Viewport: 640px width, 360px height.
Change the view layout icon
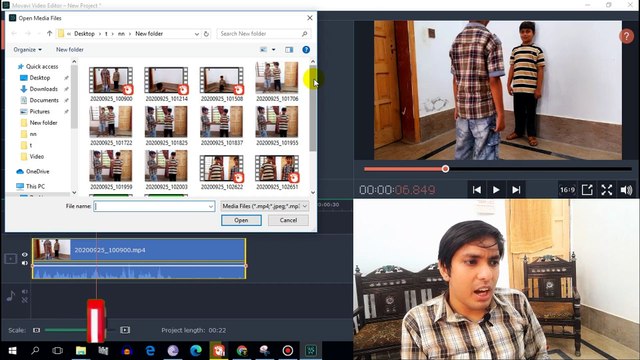click(x=264, y=49)
